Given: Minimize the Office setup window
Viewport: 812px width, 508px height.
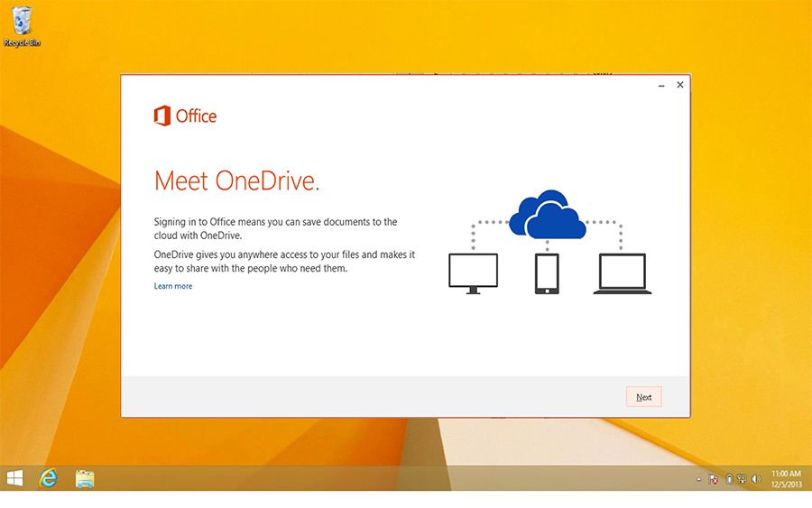Looking at the screenshot, I should [661, 85].
